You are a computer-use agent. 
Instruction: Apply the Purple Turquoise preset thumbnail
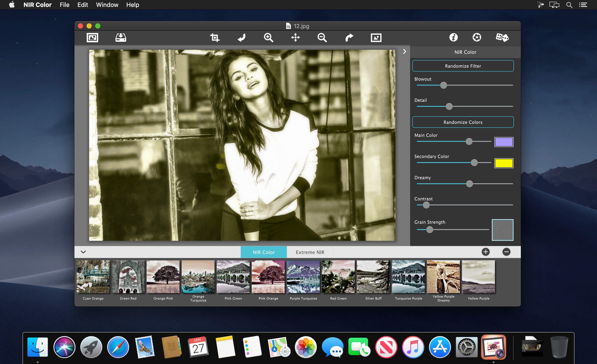tap(303, 277)
